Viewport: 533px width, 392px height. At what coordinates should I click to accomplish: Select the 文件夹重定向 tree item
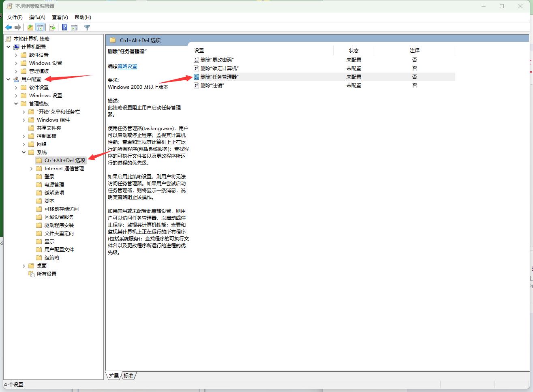coord(59,233)
